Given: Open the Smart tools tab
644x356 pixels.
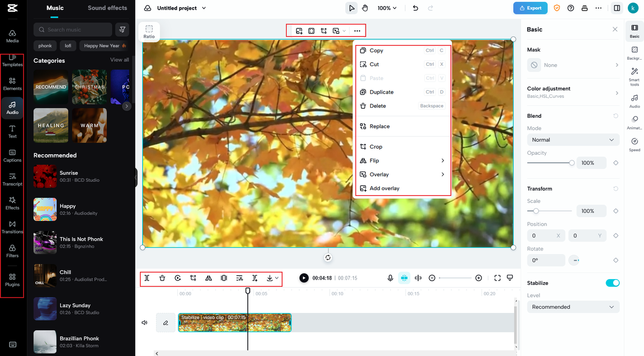Looking at the screenshot, I should pyautogui.click(x=634, y=77).
